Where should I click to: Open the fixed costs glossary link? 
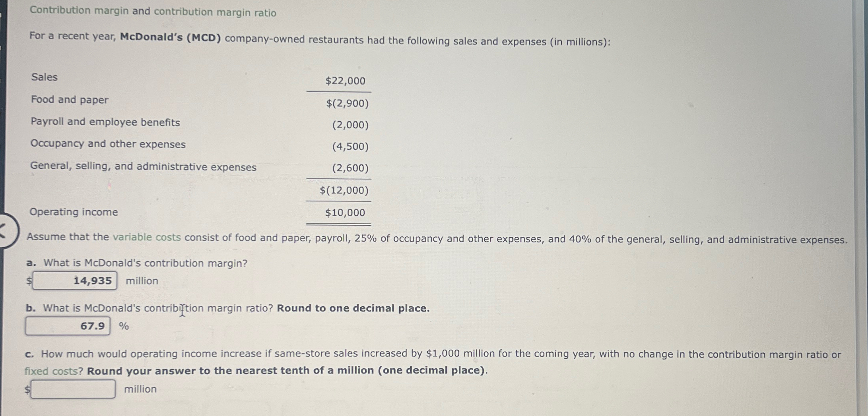coord(54,371)
